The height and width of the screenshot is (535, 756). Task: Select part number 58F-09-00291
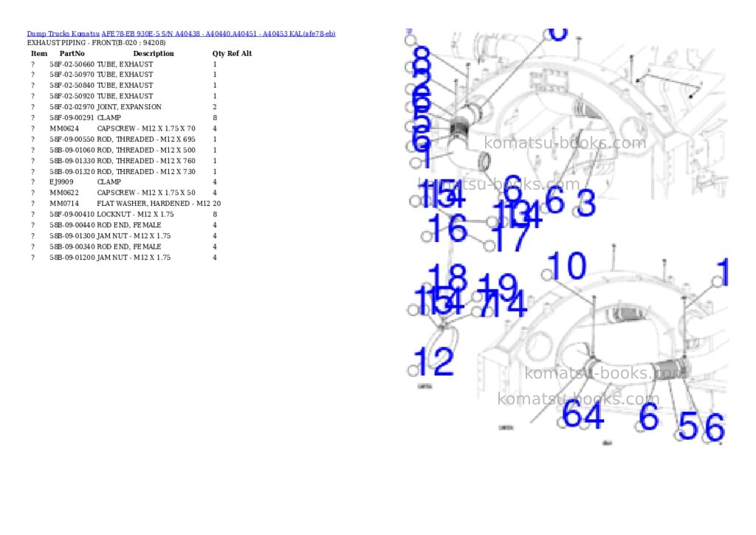[x=72, y=117]
